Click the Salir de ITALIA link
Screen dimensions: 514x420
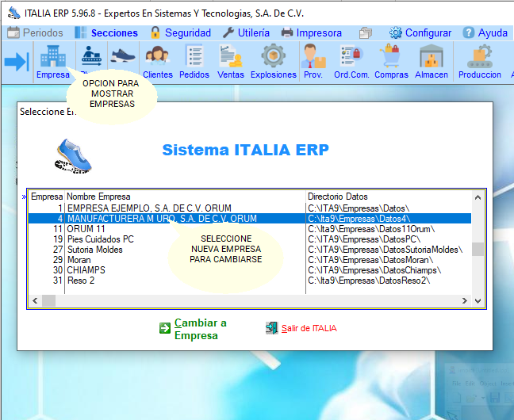(309, 328)
